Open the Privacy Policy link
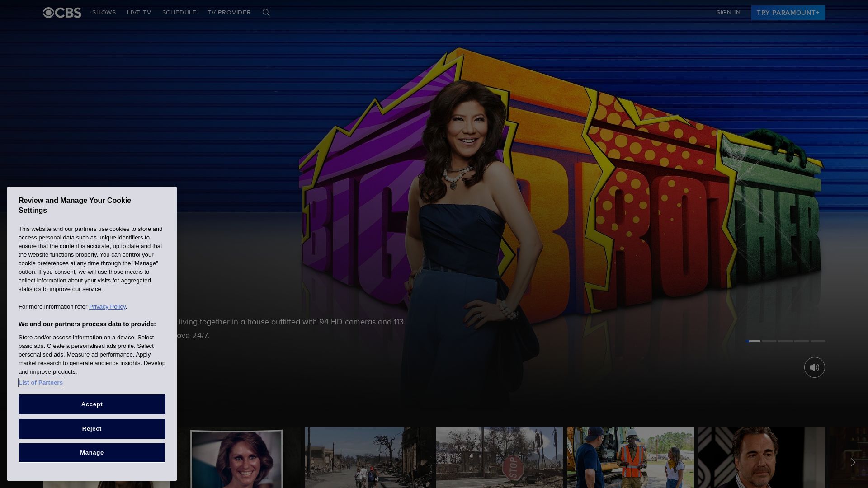The width and height of the screenshot is (868, 488). [x=107, y=307]
